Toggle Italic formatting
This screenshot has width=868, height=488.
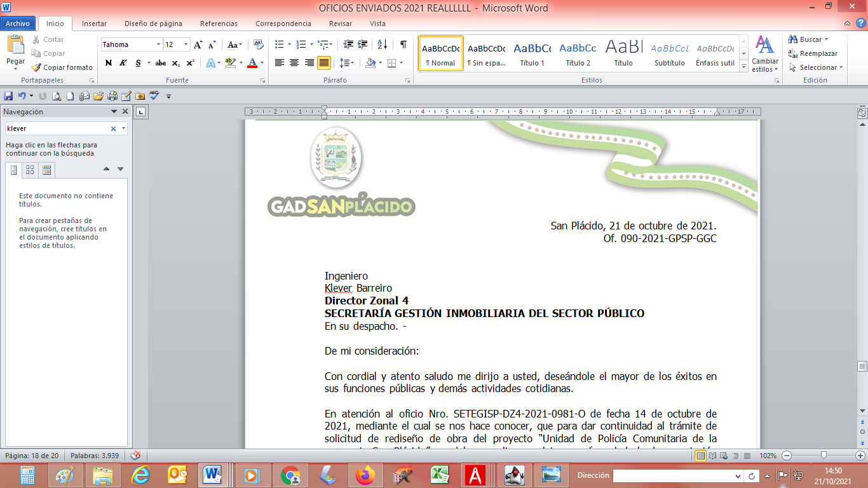point(123,63)
